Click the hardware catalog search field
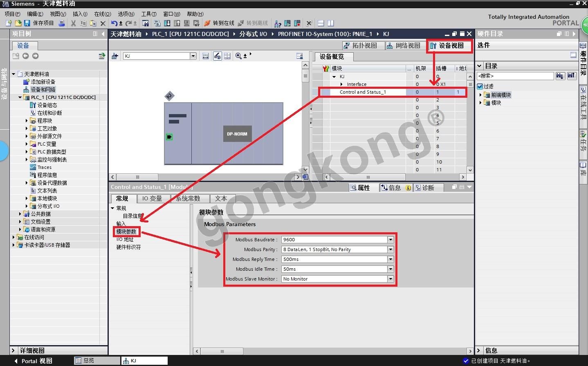The image size is (588, 366). tap(515, 76)
